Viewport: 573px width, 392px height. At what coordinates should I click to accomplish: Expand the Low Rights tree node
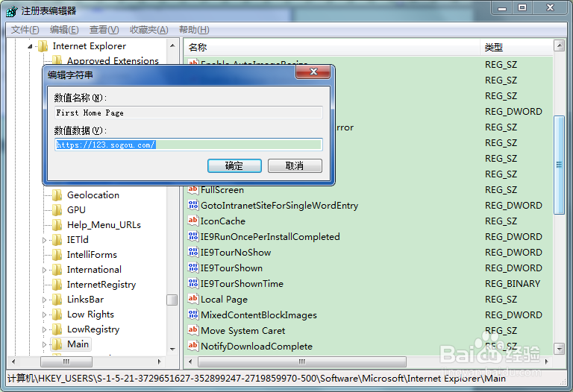pyautogui.click(x=44, y=315)
